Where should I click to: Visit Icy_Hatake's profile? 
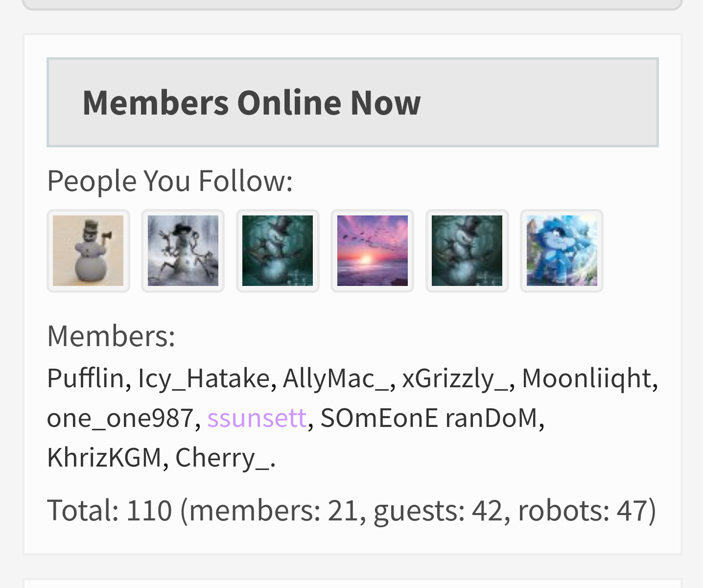click(204, 378)
